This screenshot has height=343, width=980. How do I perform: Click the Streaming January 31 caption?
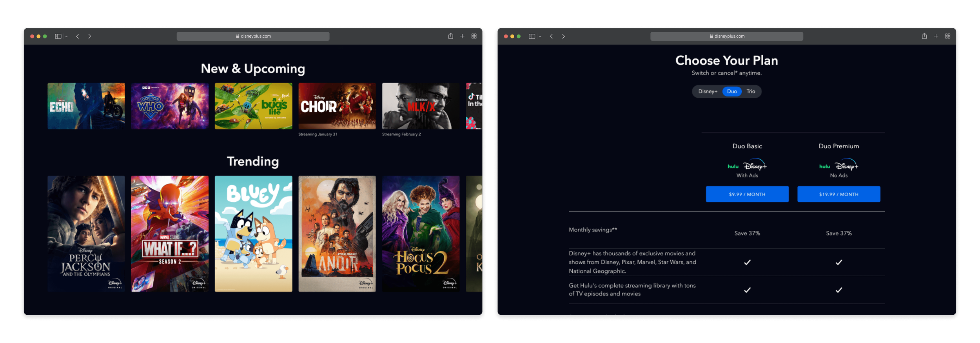[x=318, y=134]
